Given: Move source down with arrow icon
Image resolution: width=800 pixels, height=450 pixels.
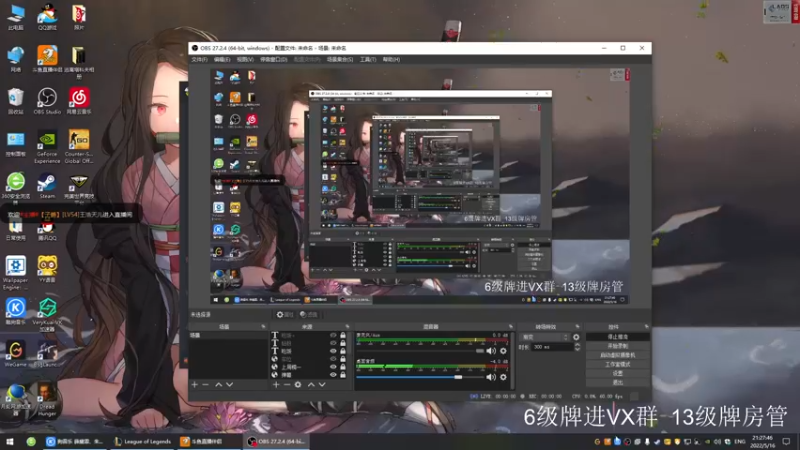Looking at the screenshot, I should [x=322, y=385].
